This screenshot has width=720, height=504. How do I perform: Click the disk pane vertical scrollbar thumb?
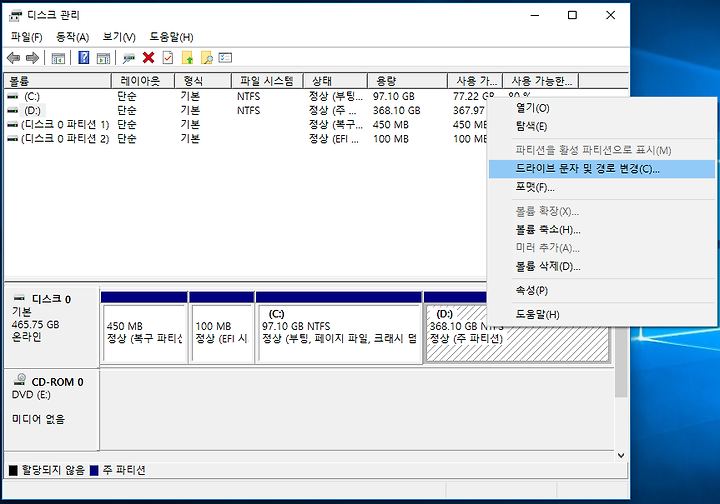point(621,362)
